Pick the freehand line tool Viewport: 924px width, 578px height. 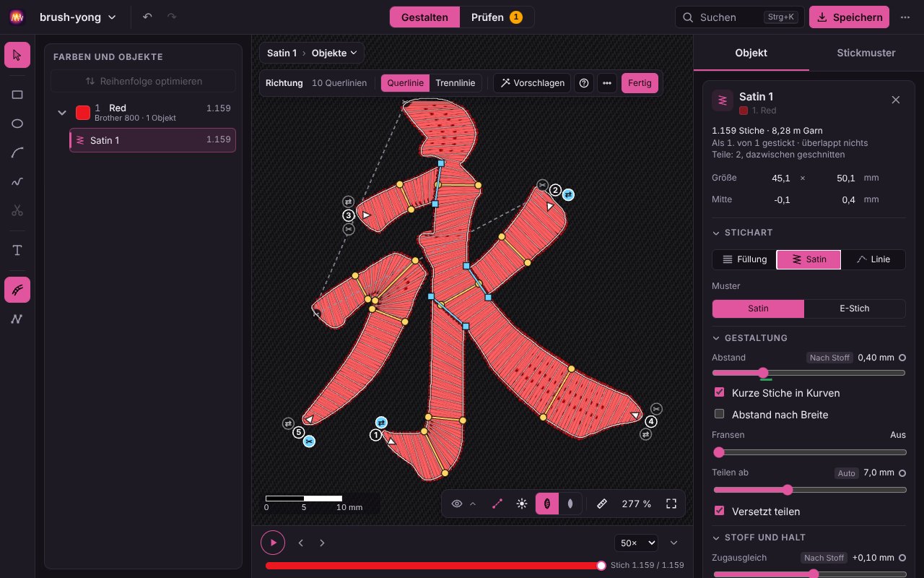tap(17, 181)
